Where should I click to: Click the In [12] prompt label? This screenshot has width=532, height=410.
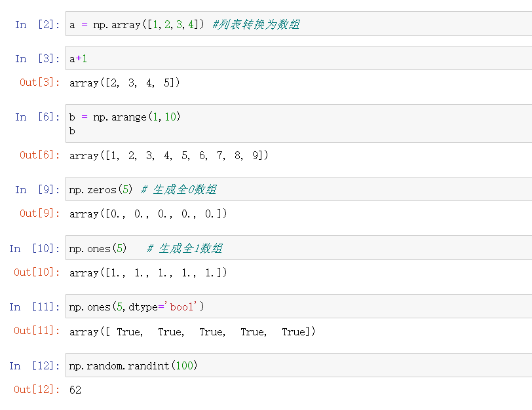34,366
